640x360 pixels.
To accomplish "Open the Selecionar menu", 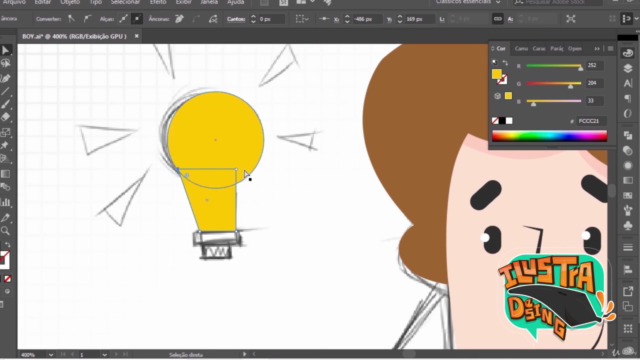I will click(125, 2).
